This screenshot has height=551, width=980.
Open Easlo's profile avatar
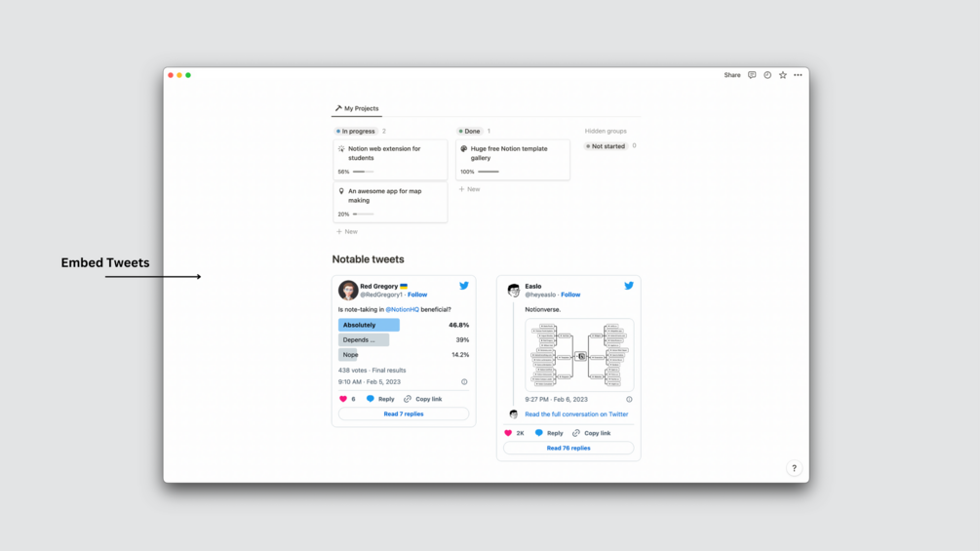coord(514,290)
